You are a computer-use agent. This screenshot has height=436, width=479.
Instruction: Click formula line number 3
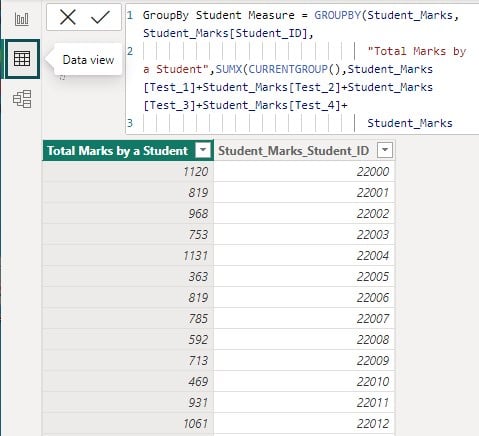[x=130, y=123]
